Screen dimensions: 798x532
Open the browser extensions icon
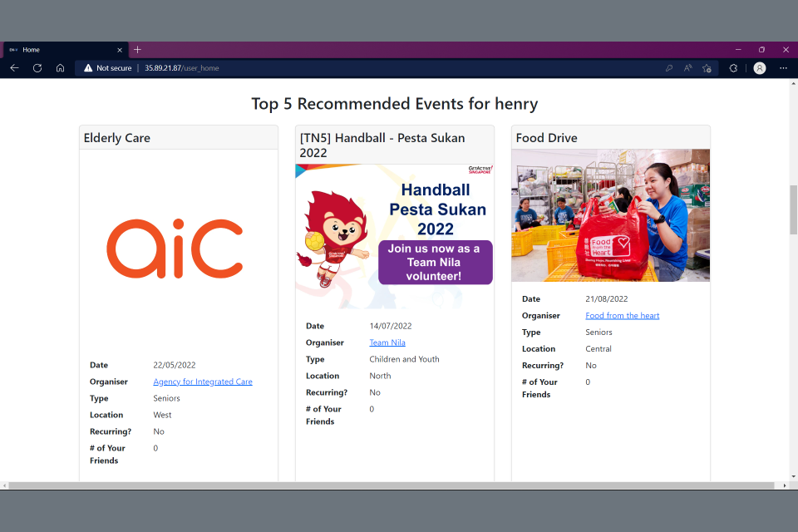coord(733,67)
